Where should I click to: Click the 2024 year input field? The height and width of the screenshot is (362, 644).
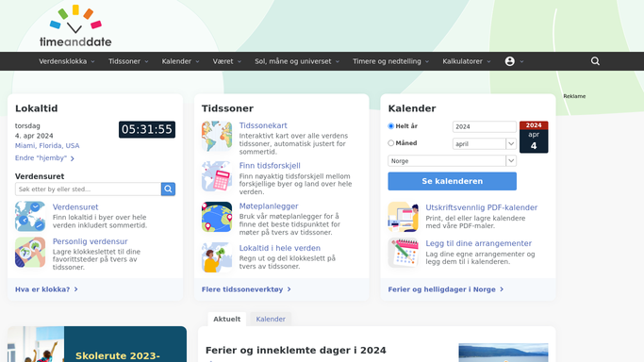coord(485,126)
